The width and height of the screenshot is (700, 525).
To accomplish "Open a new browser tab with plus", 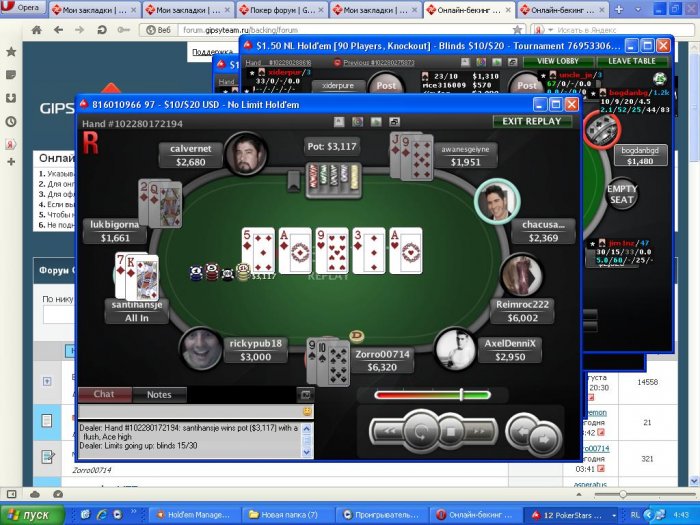I will [619, 9].
